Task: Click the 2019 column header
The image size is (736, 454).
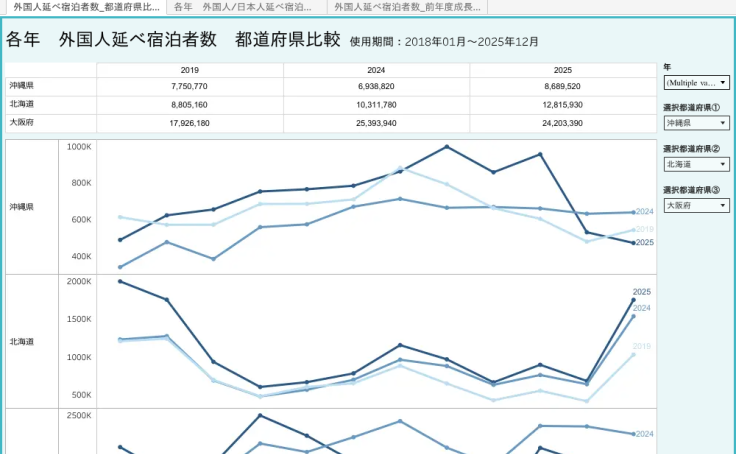Action: (190, 70)
